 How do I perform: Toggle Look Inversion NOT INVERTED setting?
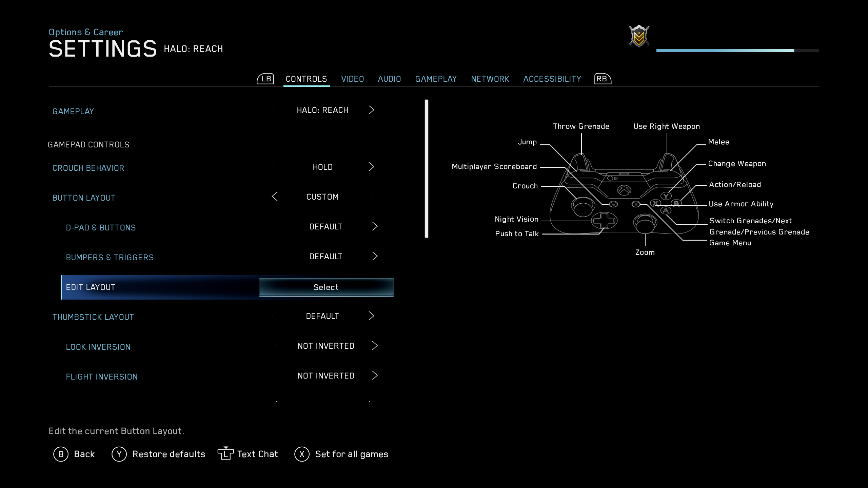pos(374,346)
